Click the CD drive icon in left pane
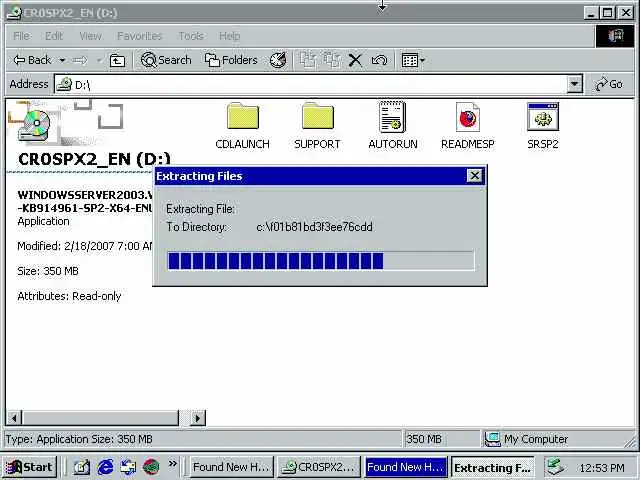Screen dimensions: 640x480 pyautogui.click(x=35, y=126)
